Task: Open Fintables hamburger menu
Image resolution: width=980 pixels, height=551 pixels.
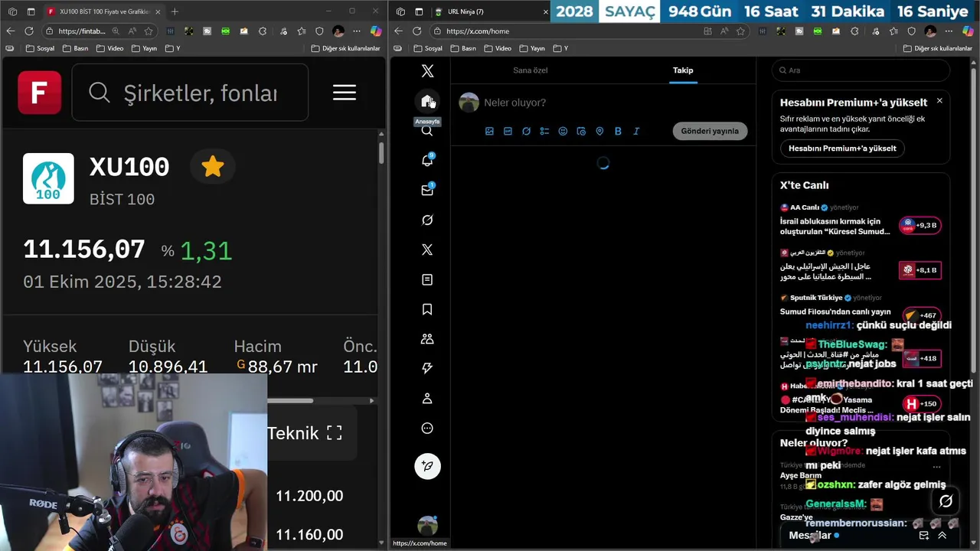Action: point(345,93)
